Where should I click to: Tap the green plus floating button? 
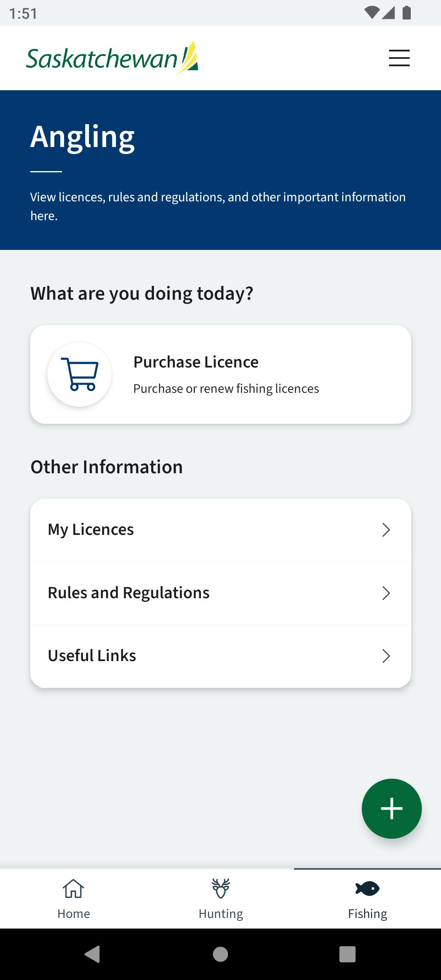(392, 808)
